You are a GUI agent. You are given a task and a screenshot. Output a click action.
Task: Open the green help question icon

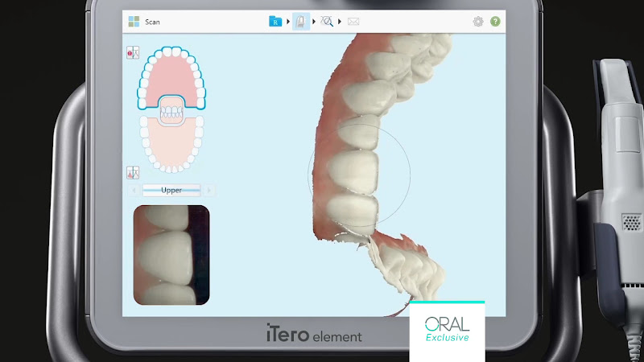(x=495, y=22)
